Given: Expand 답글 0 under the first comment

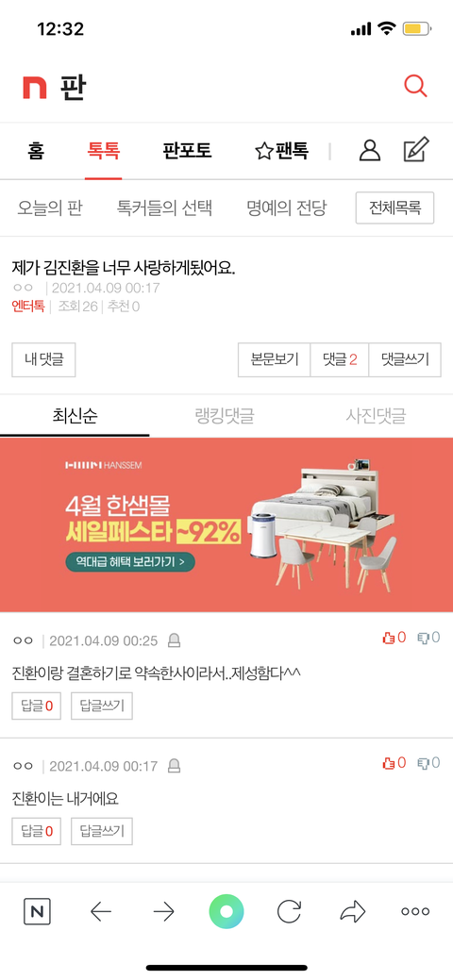Looking at the screenshot, I should point(36,706).
